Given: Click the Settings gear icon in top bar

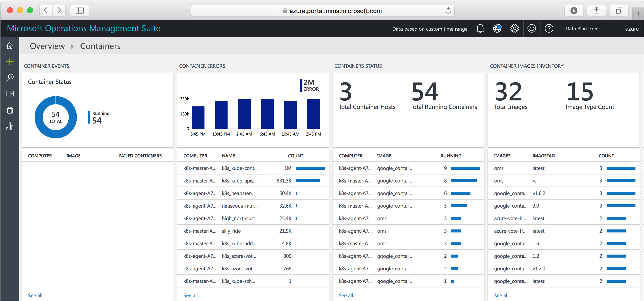Looking at the screenshot, I should point(515,28).
